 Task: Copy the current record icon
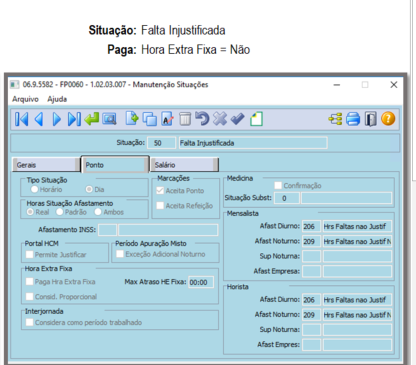tap(150, 119)
